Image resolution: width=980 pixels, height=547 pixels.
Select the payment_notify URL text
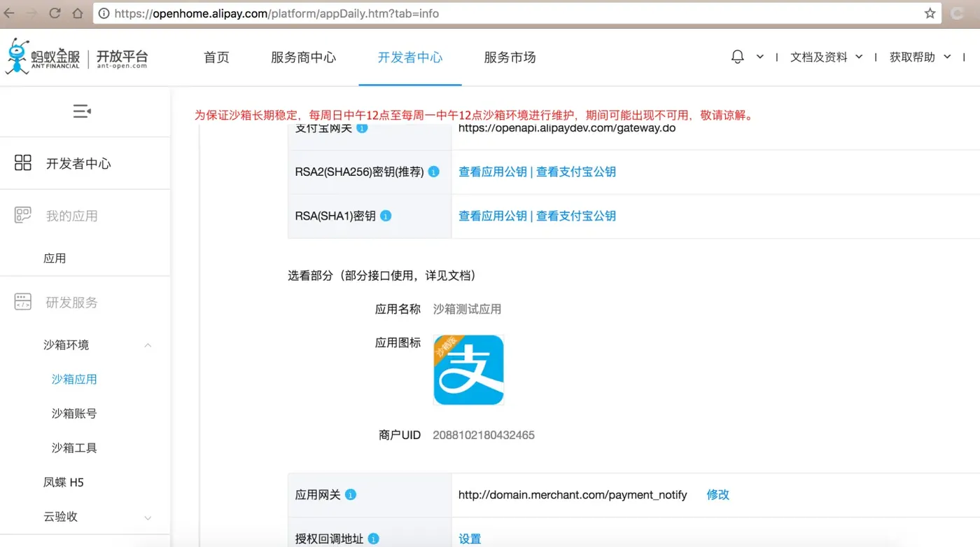(x=573, y=494)
